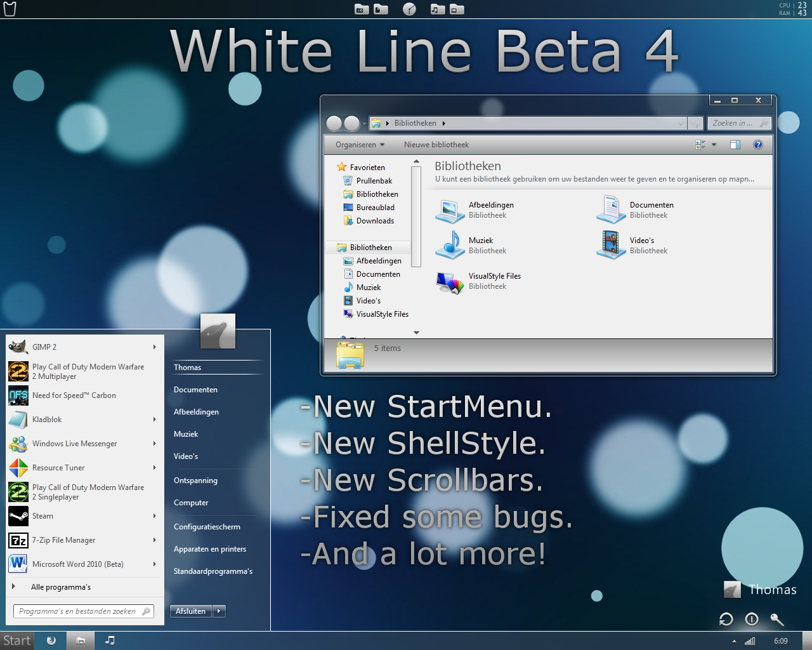Open address bar history dropdown
The height and width of the screenshot is (650, 812).
tap(681, 123)
